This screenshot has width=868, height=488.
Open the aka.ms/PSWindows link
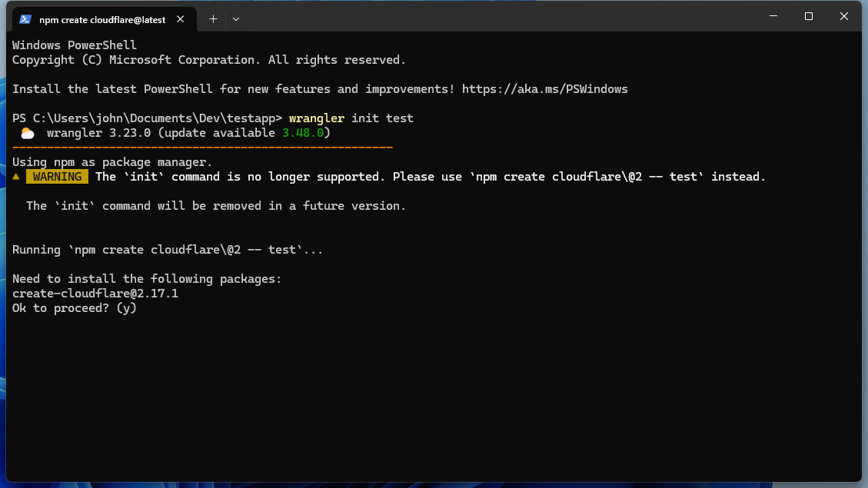[545, 89]
